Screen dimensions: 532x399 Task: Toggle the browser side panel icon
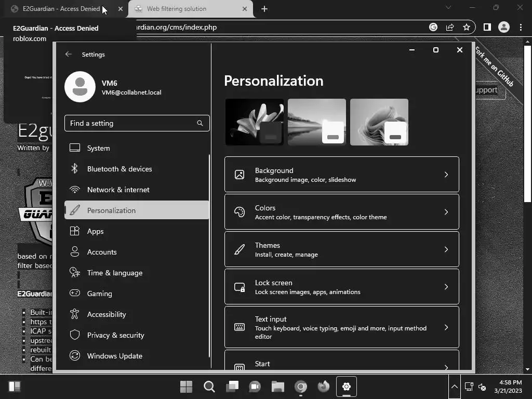point(487,27)
